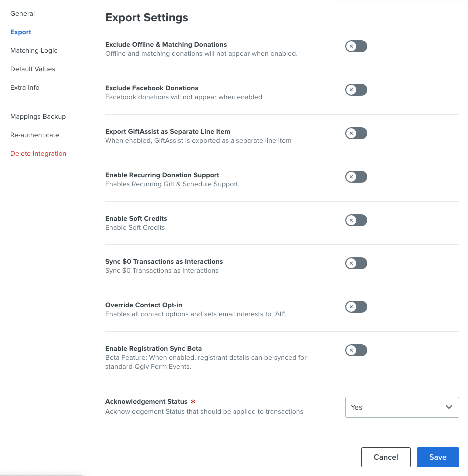Go to Matching Logic settings
Image resolution: width=468 pixels, height=476 pixels.
tap(34, 51)
